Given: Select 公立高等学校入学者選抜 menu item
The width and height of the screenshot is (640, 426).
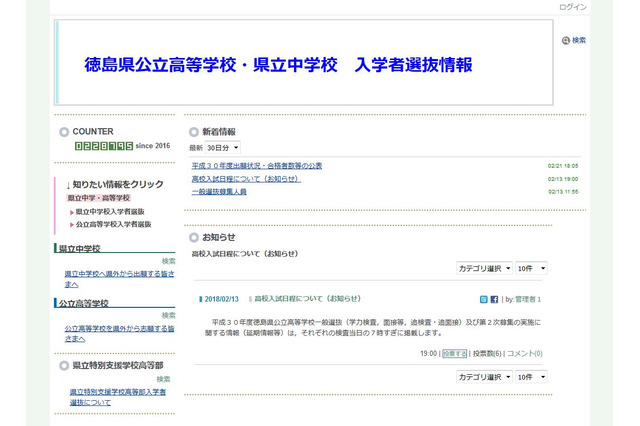Looking at the screenshot, I should tap(113, 225).
